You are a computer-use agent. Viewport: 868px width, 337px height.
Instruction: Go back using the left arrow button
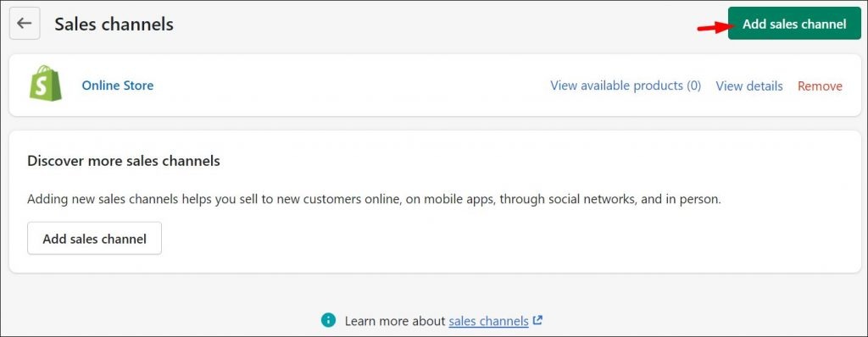coord(25,23)
